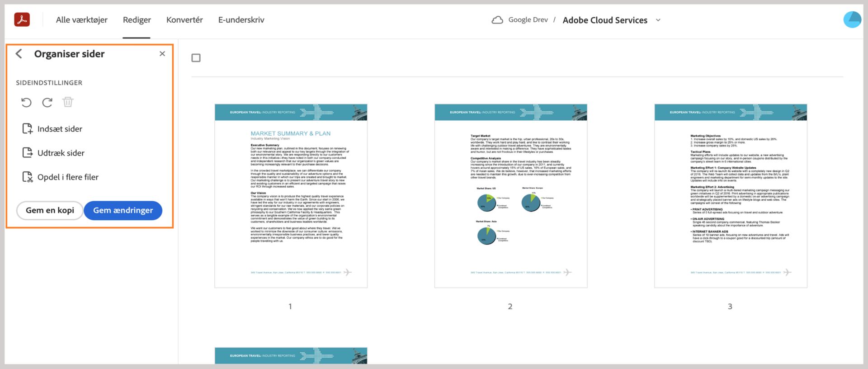
Task: Click the Udtræk sider icon
Action: [28, 153]
